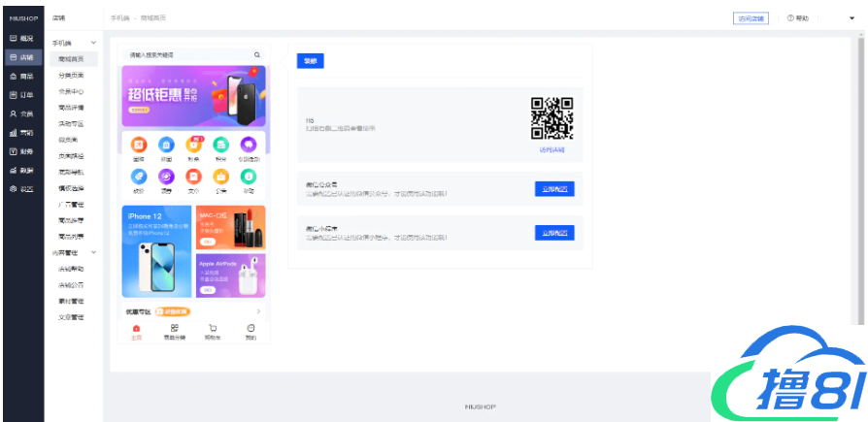
Task: Collapse the 内容管理 menu section
Action: pos(93,253)
